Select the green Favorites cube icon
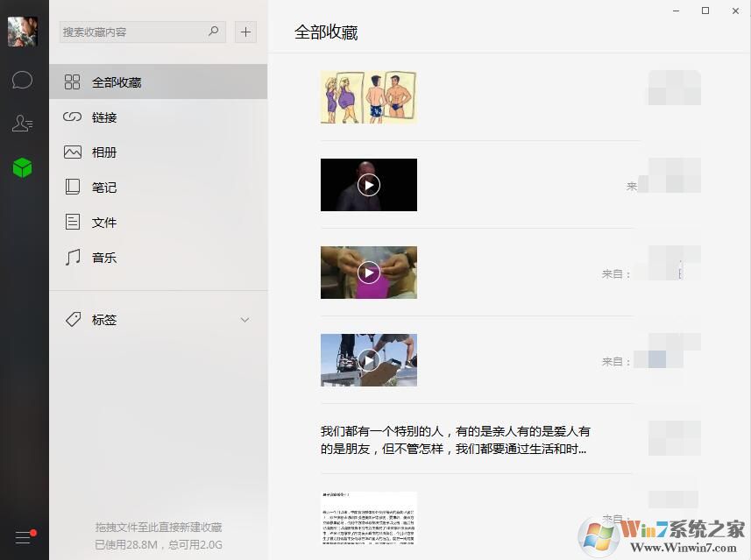Viewport: 751px width, 560px height. point(23,167)
